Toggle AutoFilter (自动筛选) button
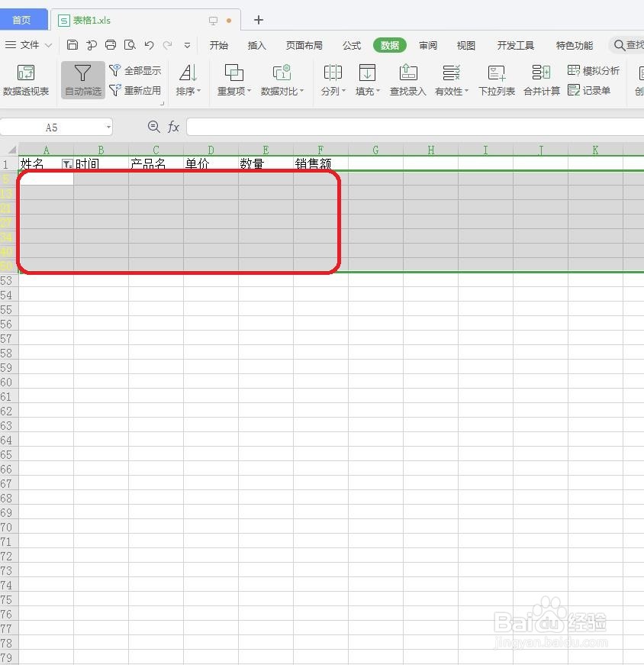644x665 pixels. pos(83,79)
